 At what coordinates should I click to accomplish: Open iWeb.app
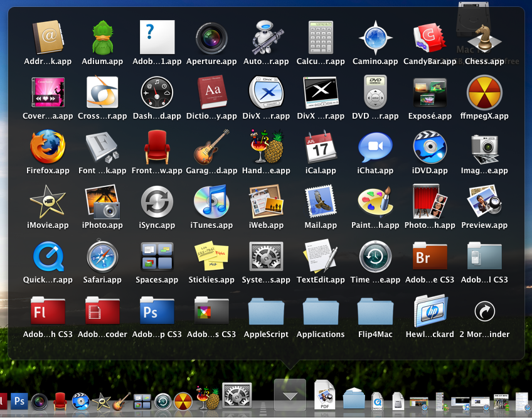[266, 201]
